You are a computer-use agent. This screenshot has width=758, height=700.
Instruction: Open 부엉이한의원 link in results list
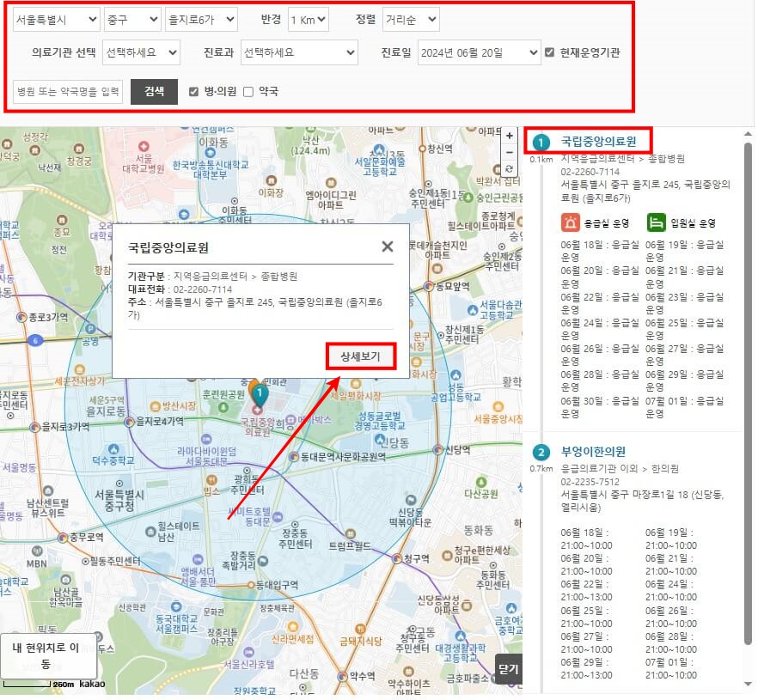593,452
